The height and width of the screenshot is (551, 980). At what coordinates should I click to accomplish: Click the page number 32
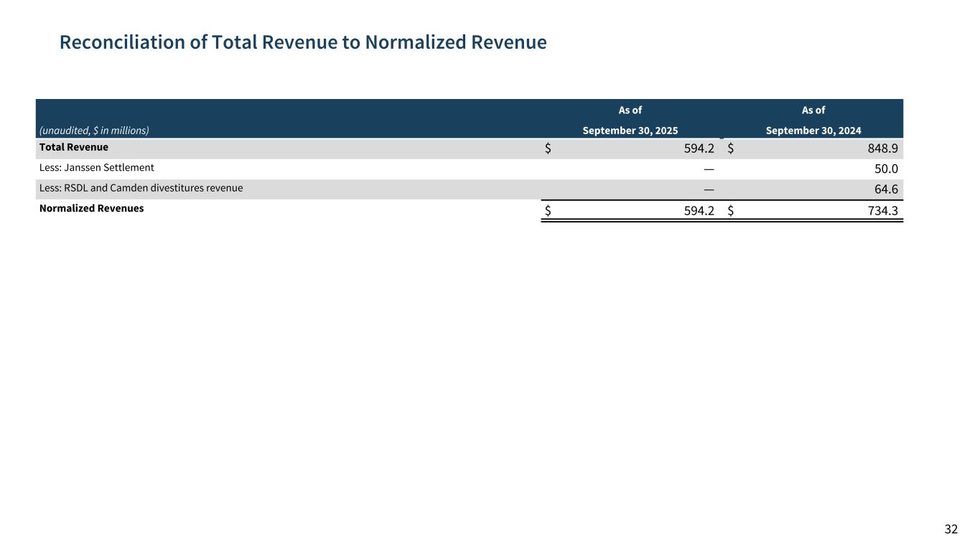951,529
